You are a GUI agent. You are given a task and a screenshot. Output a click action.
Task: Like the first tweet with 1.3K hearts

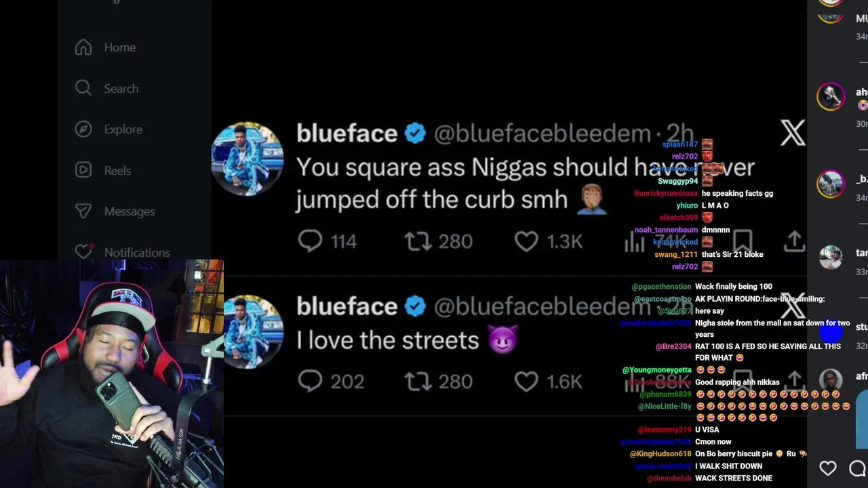coord(526,241)
